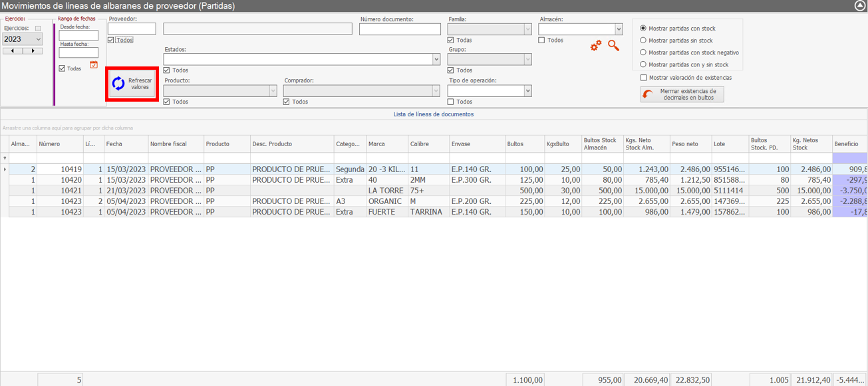Click the filter row funnel icon in grid
This screenshot has width=868, height=386.
[5, 158]
